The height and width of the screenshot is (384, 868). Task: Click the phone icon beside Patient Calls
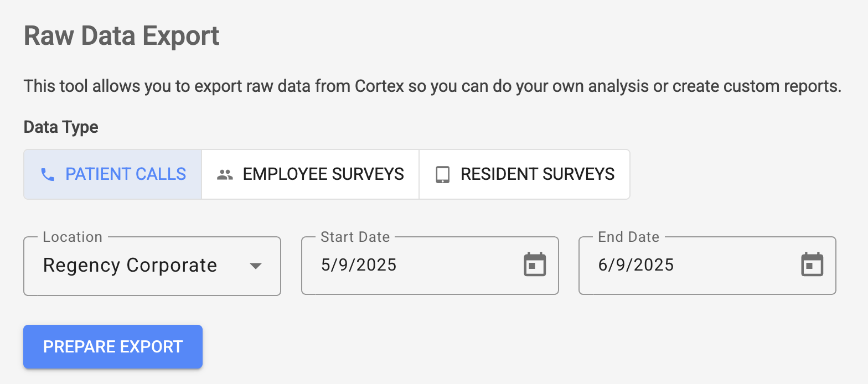coord(48,175)
